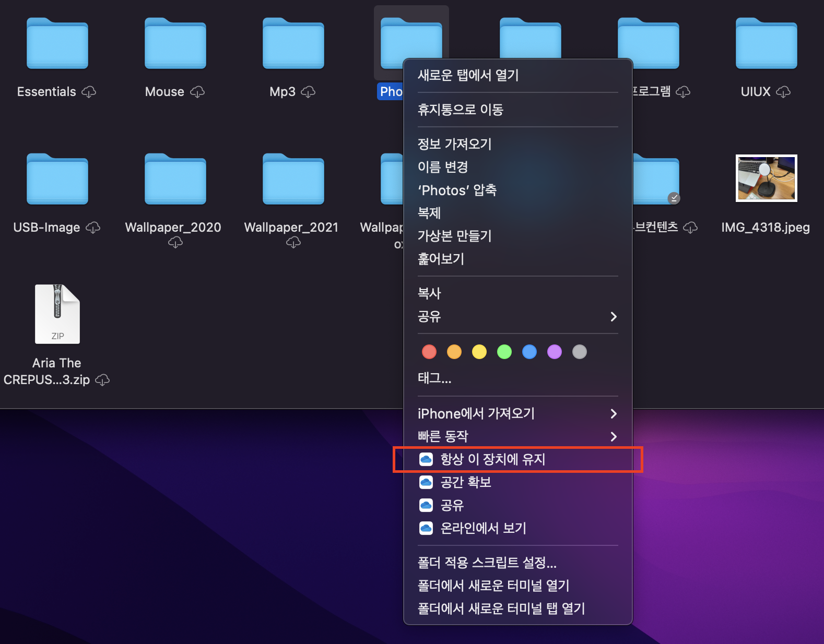Image resolution: width=824 pixels, height=644 pixels.
Task: Select 복제 from the context menu
Action: click(518, 213)
